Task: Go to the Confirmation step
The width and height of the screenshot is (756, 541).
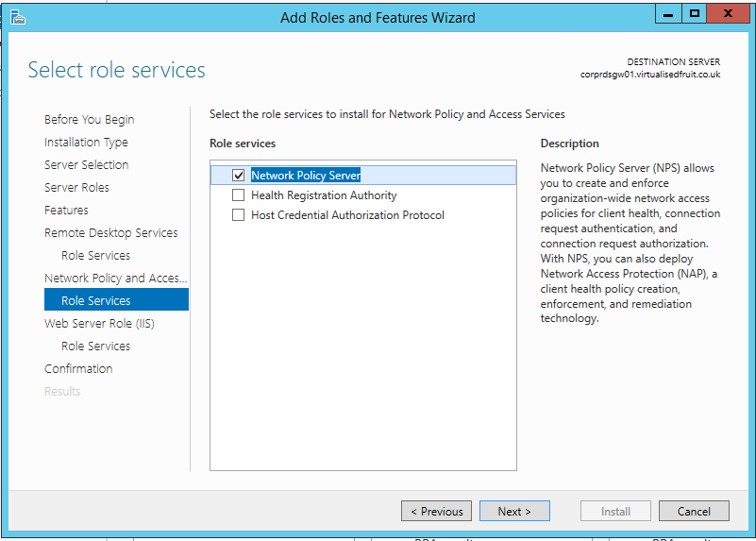Action: [x=78, y=369]
